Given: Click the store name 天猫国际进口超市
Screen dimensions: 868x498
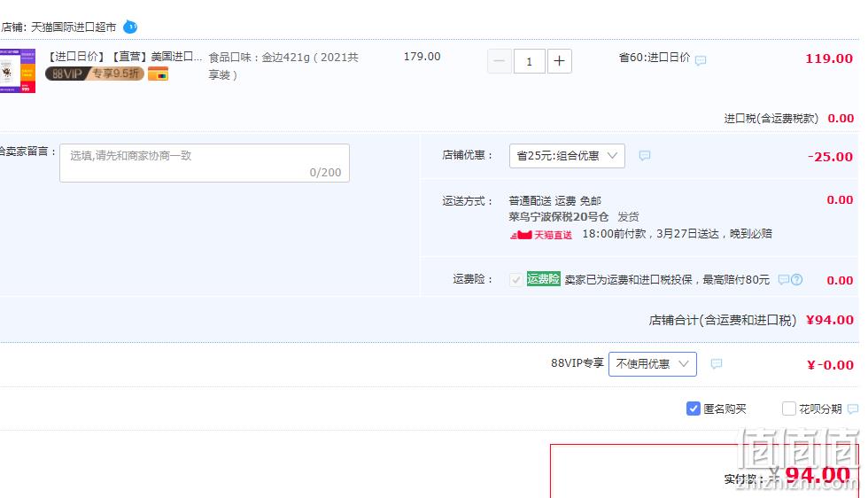Looking at the screenshot, I should click(x=74, y=27).
